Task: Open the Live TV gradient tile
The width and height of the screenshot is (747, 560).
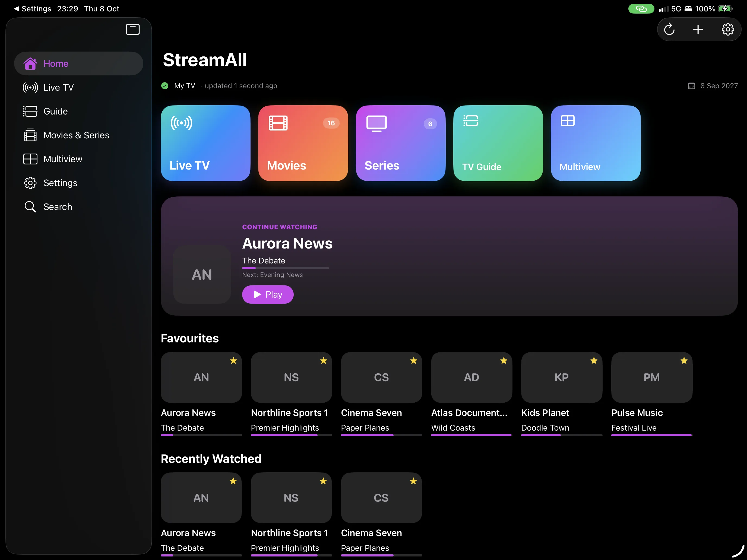Action: [x=206, y=143]
